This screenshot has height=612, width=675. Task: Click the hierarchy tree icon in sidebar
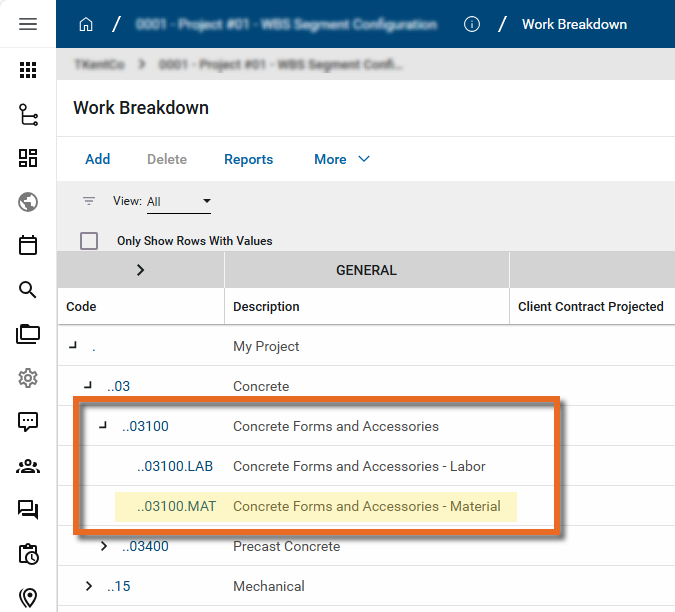click(28, 115)
